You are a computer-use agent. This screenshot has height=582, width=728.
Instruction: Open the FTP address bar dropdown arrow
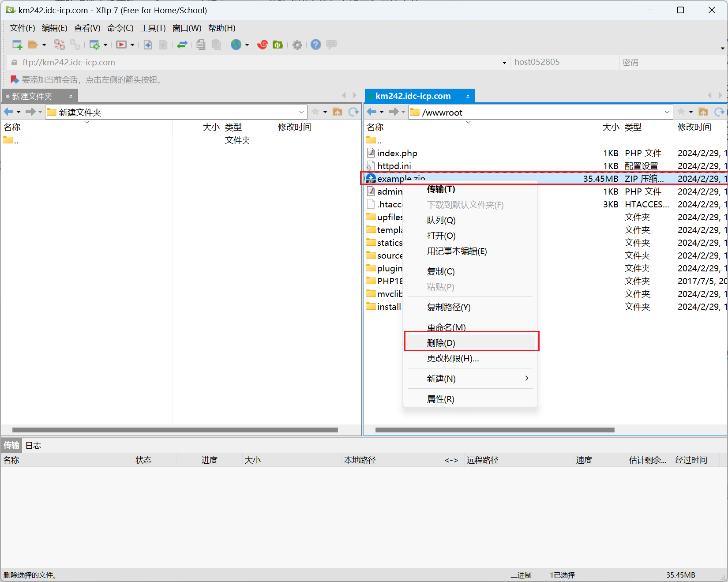pyautogui.click(x=504, y=63)
